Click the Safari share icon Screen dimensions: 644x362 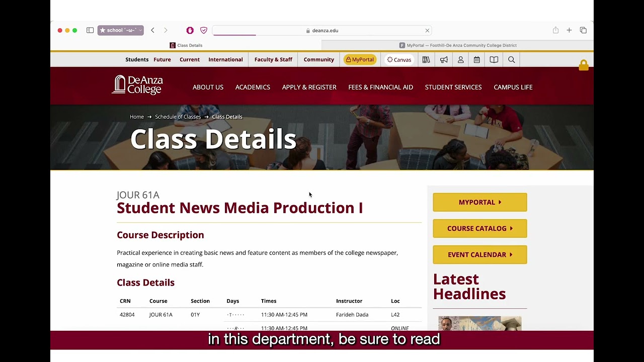click(555, 30)
